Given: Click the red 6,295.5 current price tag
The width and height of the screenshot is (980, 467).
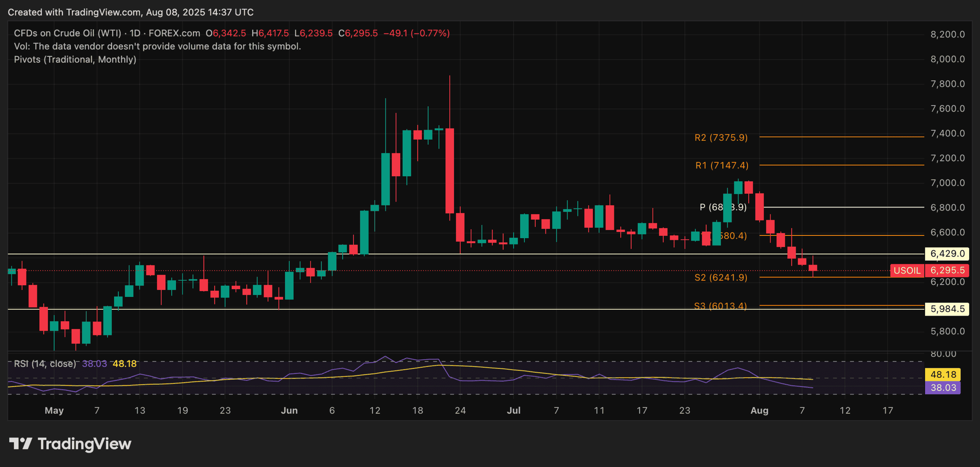Looking at the screenshot, I should click(947, 270).
